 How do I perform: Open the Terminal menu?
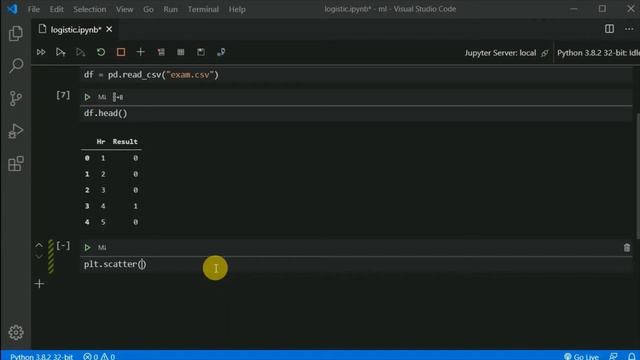pyautogui.click(x=203, y=9)
